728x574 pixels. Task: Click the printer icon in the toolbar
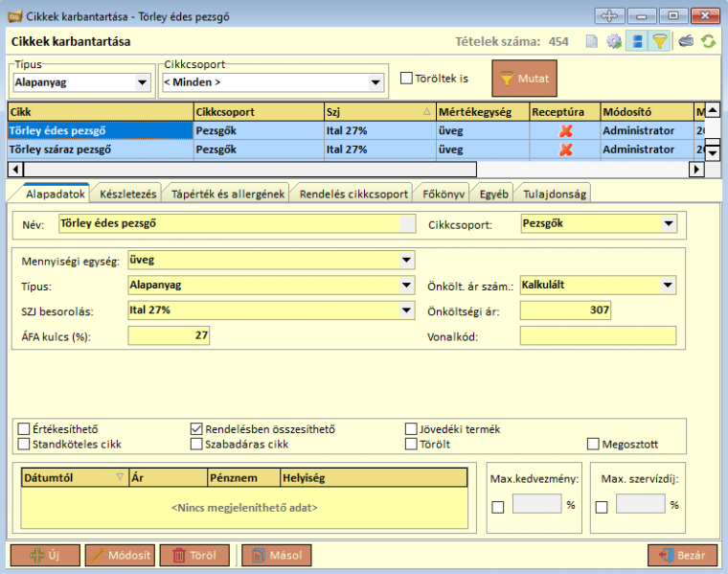686,41
